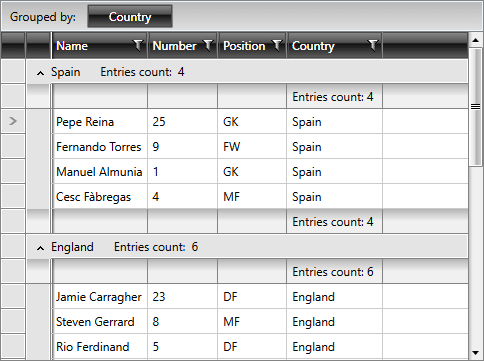Click England country cell in Jamie Carragher row

tap(335, 296)
